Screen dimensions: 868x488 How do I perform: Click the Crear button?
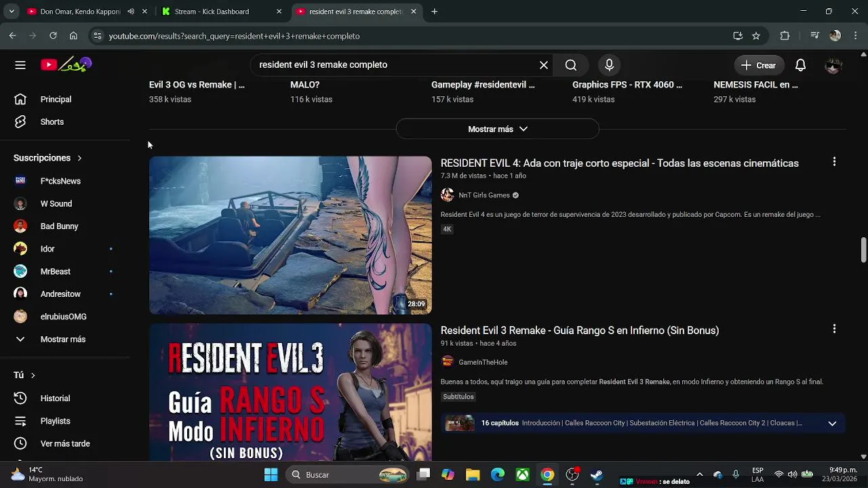click(759, 65)
